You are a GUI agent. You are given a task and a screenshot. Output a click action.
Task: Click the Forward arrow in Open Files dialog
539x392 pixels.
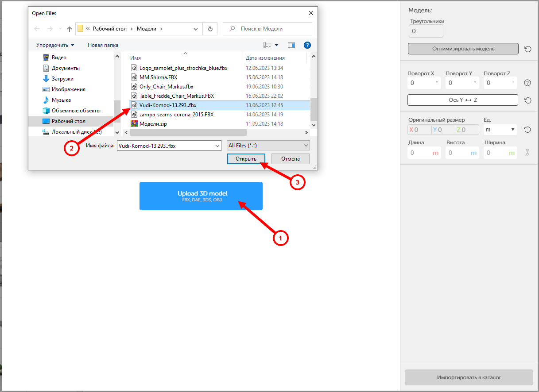(50, 29)
